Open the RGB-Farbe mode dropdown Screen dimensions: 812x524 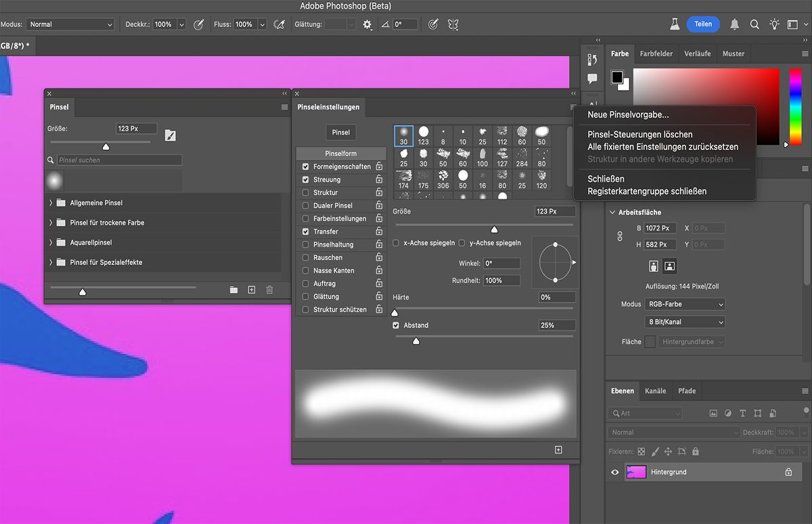click(684, 304)
